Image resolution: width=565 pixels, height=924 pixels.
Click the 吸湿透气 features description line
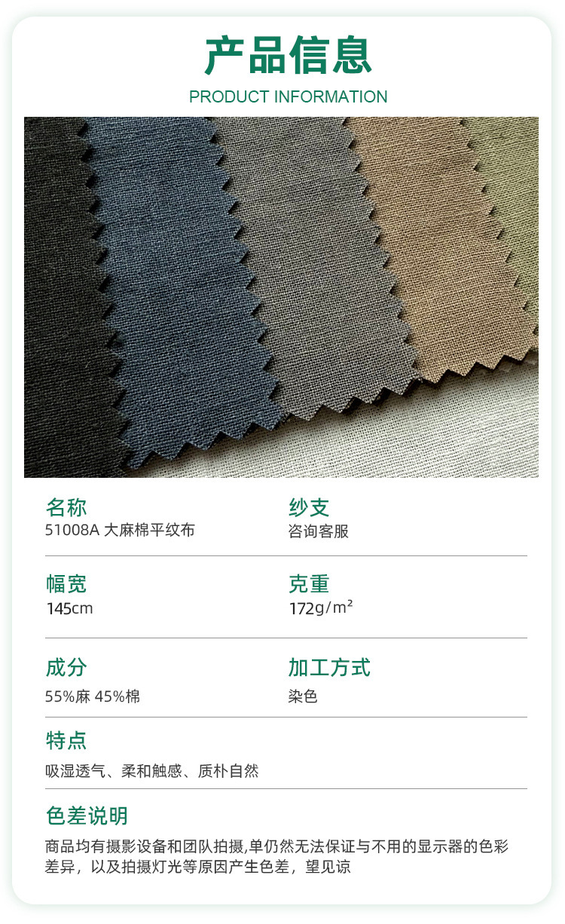tap(151, 771)
